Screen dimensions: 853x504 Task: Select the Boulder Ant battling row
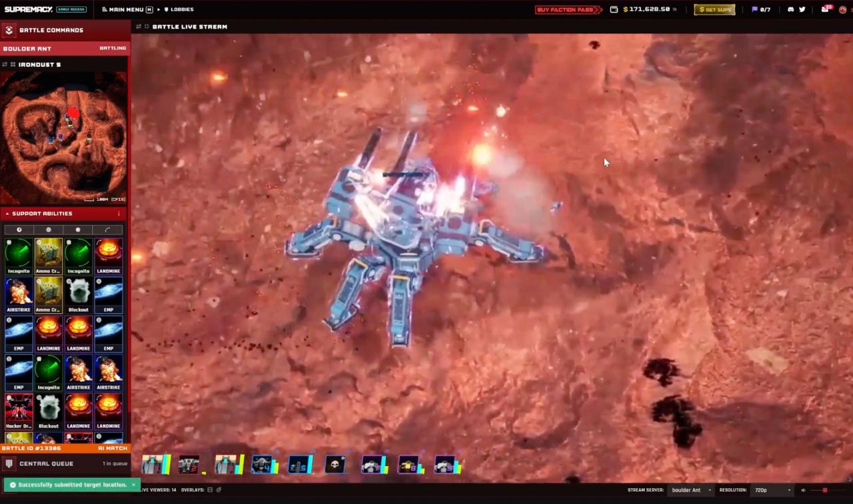65,49
